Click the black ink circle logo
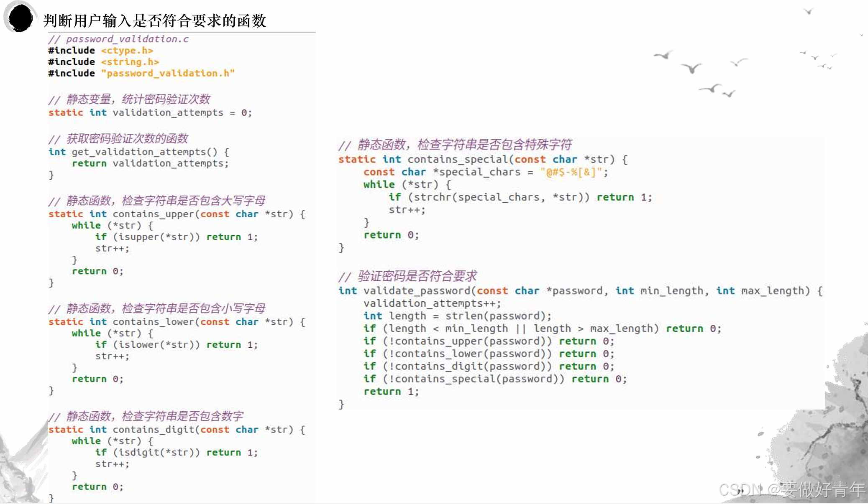Viewport: 868px width, 504px height. [20, 18]
